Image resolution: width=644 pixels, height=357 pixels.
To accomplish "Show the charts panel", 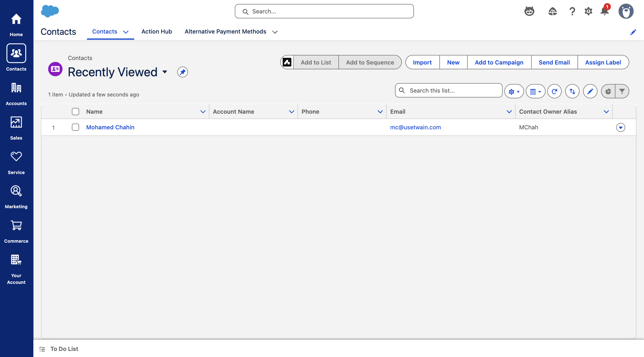I will coord(608,91).
